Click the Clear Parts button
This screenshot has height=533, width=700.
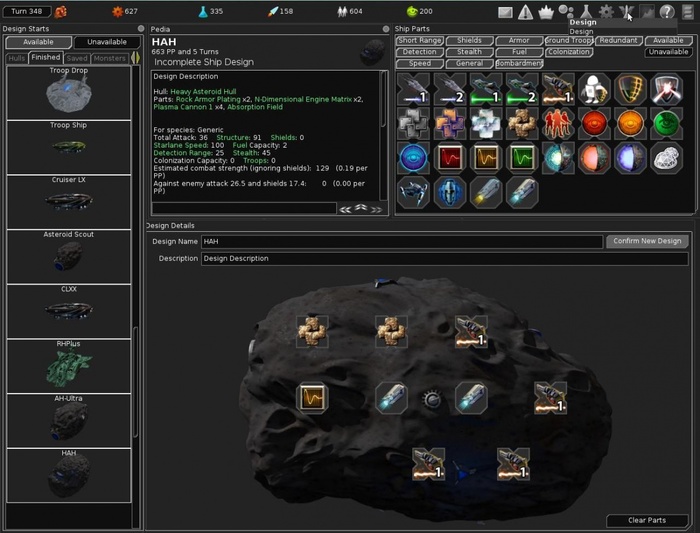pyautogui.click(x=646, y=520)
